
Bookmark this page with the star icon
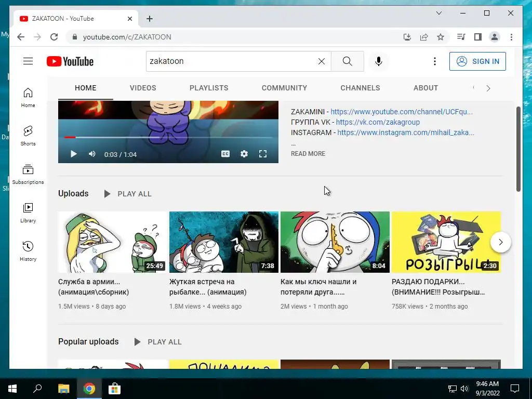[x=441, y=37]
